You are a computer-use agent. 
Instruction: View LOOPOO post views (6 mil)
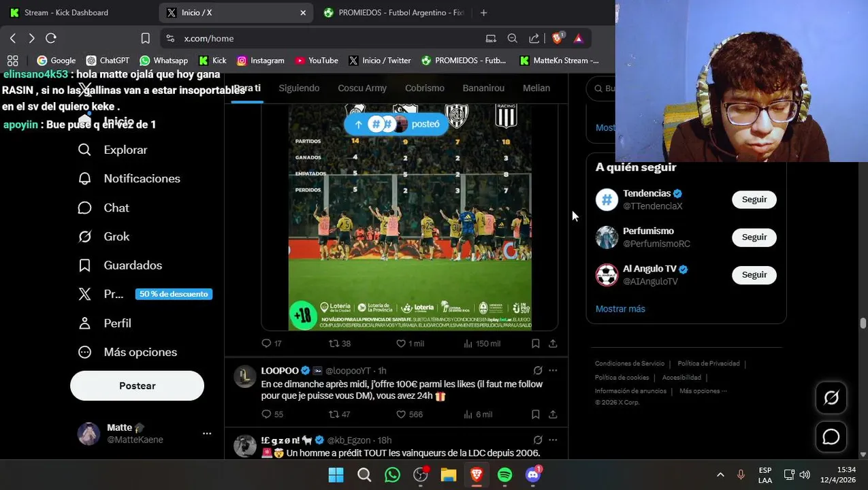point(478,414)
